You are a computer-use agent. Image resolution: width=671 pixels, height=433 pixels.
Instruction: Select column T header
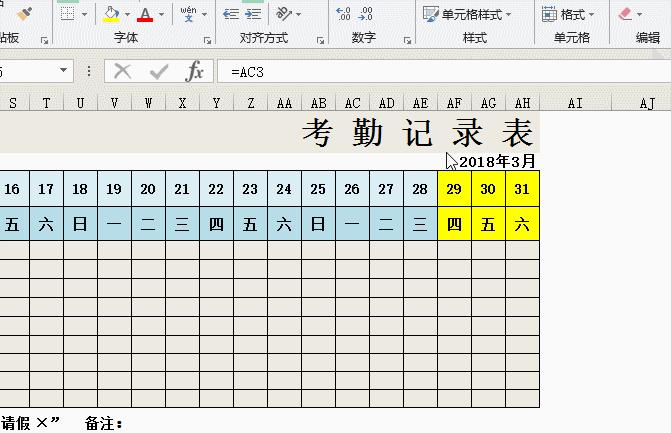pyautogui.click(x=46, y=103)
